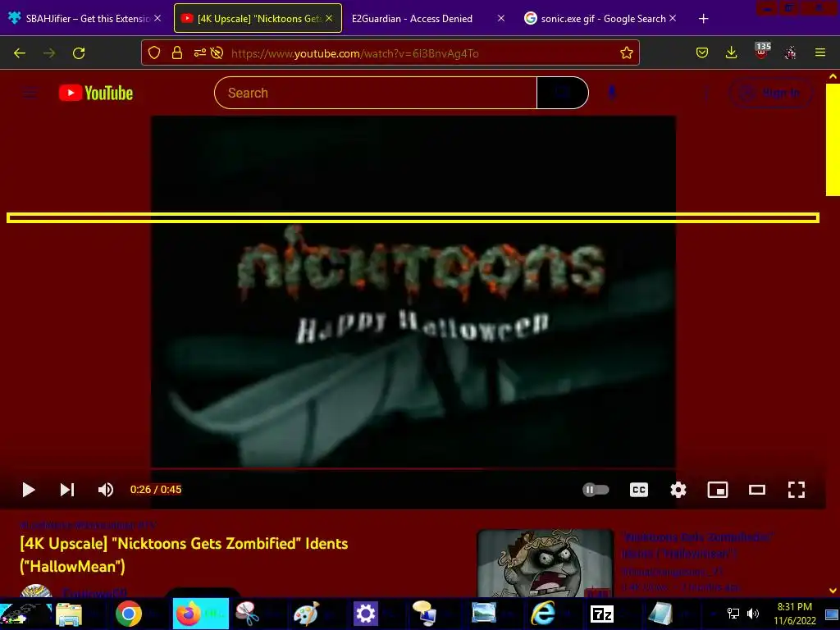Switch to SBAHJifier extension tab
Image resolution: width=840 pixels, height=630 pixels.
84,18
